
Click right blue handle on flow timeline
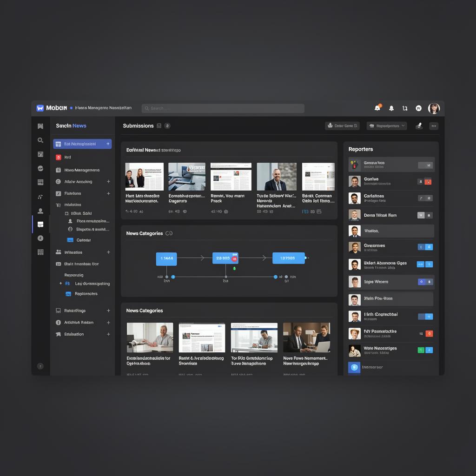pyautogui.click(x=275, y=277)
